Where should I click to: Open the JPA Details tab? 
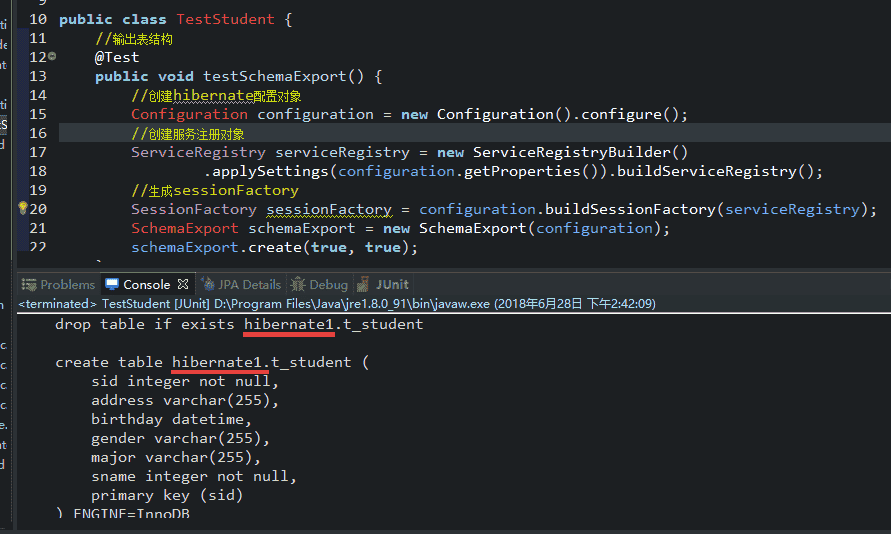(x=242, y=285)
